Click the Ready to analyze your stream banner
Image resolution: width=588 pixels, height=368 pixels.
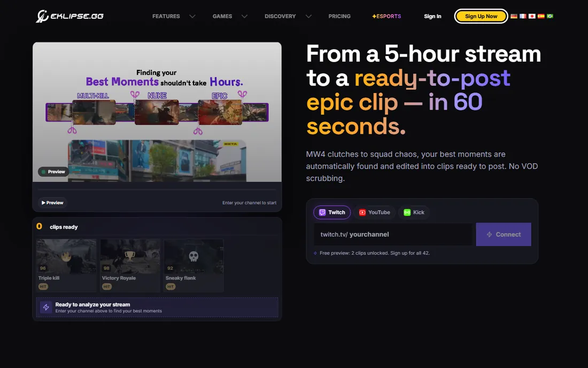tap(157, 307)
